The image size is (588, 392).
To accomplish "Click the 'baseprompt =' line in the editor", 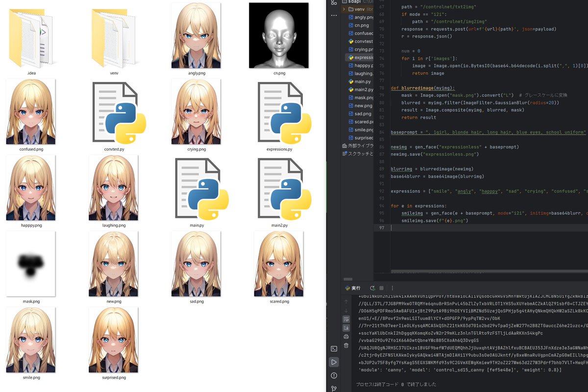I will click(x=488, y=132).
